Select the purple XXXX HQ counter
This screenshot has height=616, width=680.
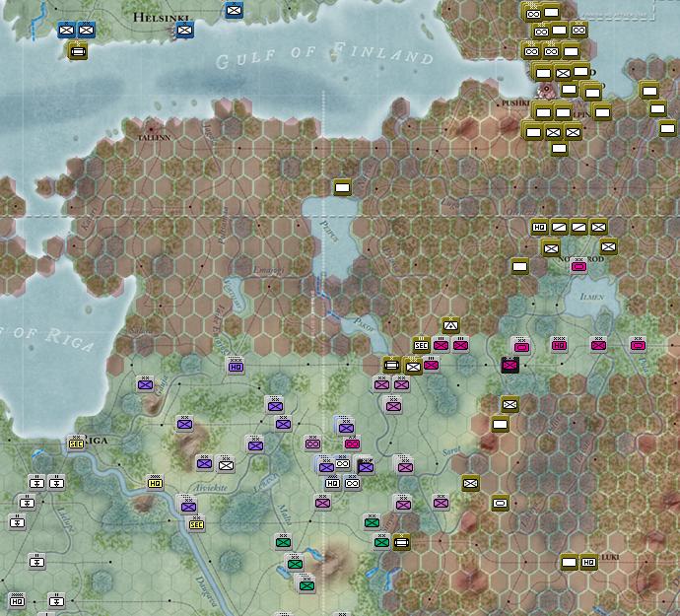click(x=236, y=367)
